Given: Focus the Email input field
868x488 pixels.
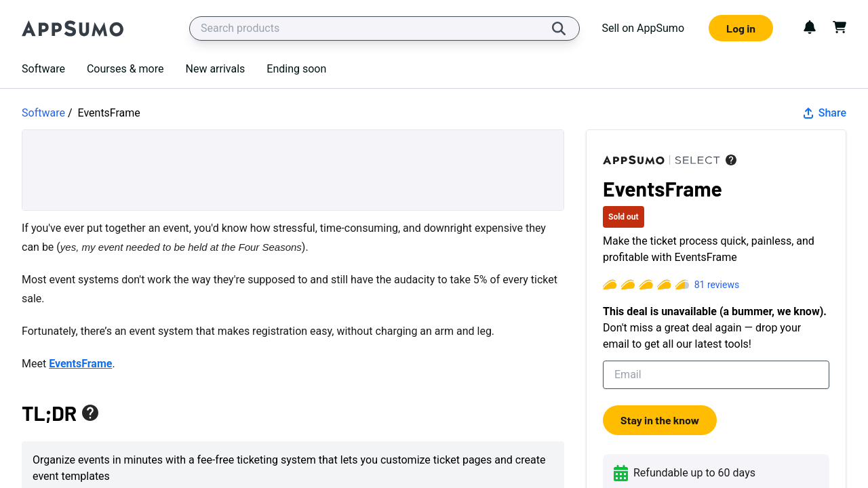Looking at the screenshot, I should pos(716,375).
